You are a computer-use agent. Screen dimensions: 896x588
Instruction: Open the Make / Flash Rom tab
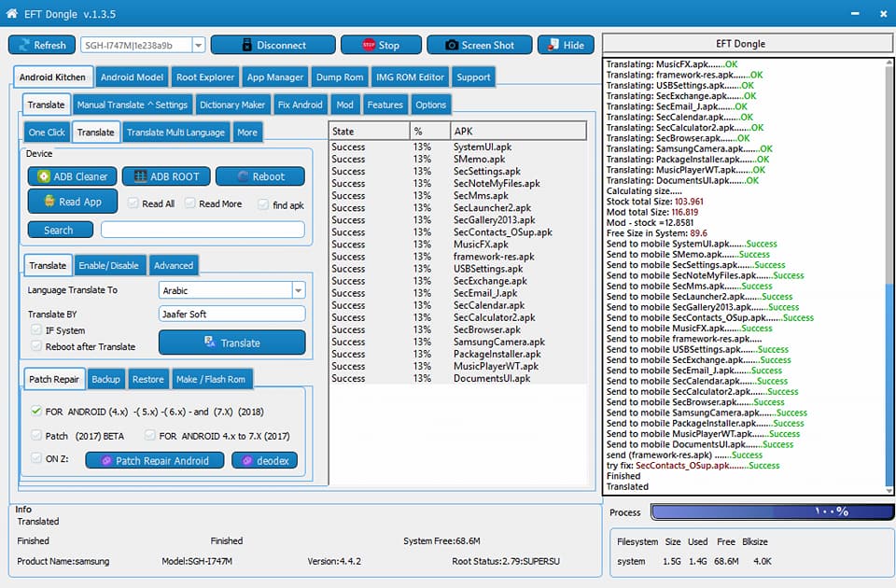point(211,380)
